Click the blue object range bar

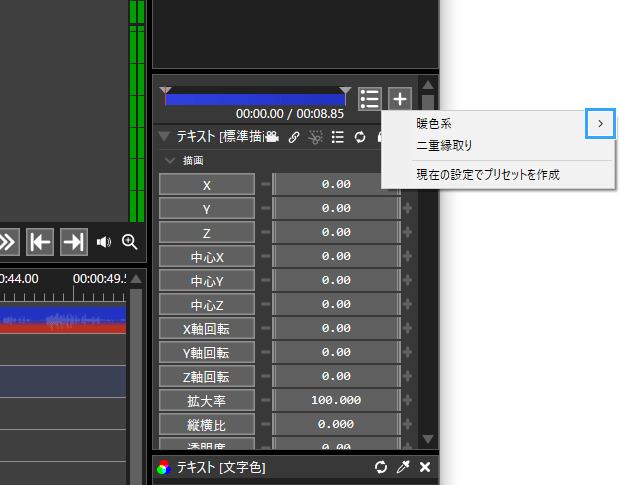[255, 99]
